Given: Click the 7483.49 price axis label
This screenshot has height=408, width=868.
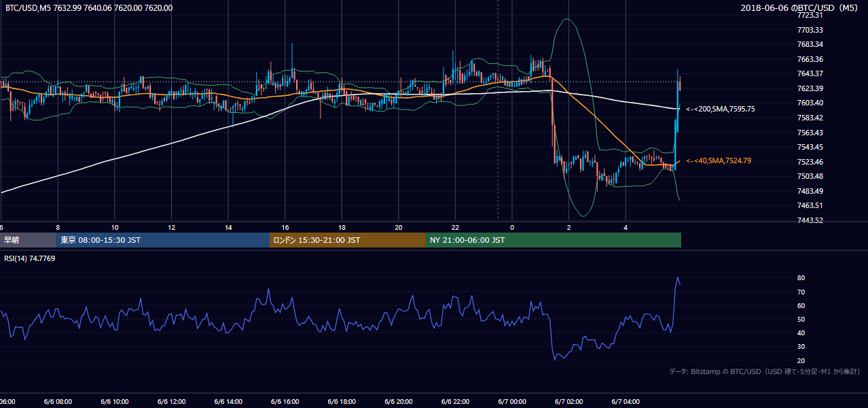Looking at the screenshot, I should click(x=810, y=191).
